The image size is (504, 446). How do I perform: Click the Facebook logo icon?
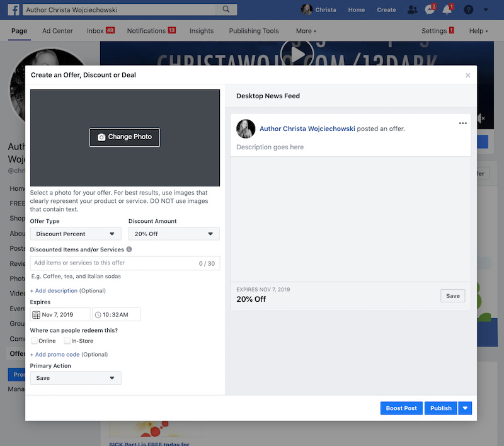click(x=13, y=10)
